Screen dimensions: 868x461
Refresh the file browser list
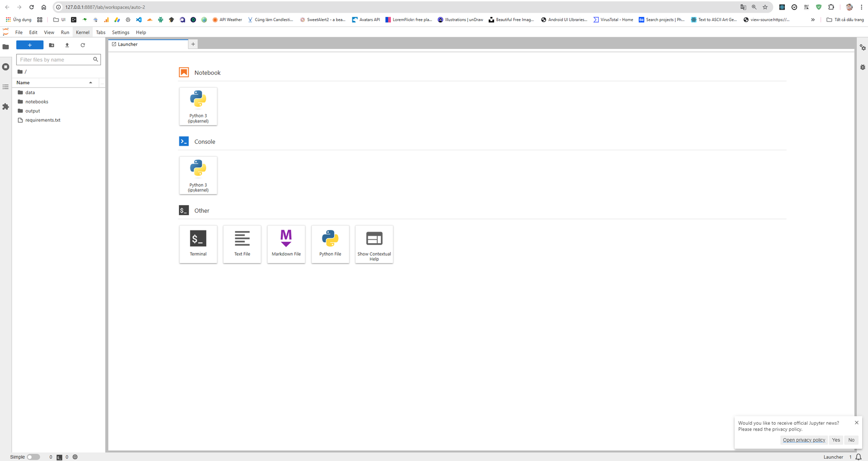pyautogui.click(x=83, y=45)
